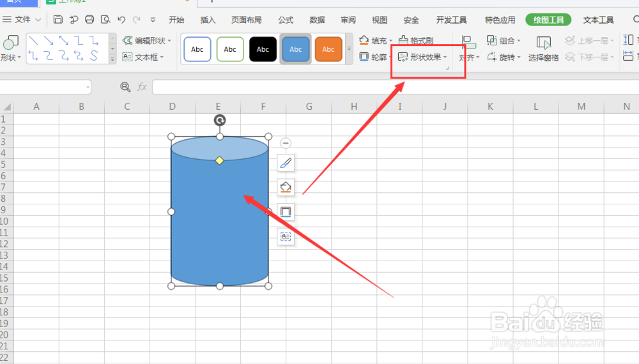Image resolution: width=639 pixels, height=364 pixels.
Task: Open the 旋转 rotate dropdown
Action: pos(504,57)
